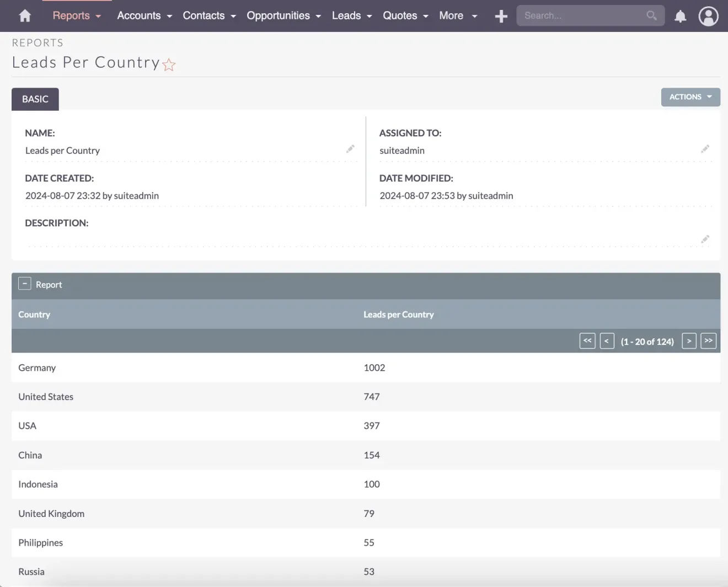728x587 pixels.
Task: Open the ACTIONS dropdown
Action: point(690,97)
